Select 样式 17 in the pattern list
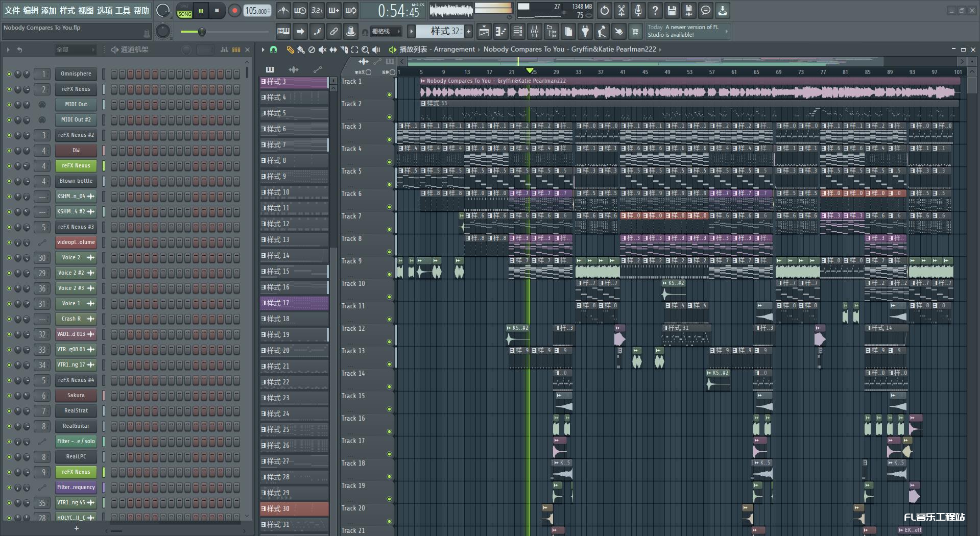 click(294, 303)
